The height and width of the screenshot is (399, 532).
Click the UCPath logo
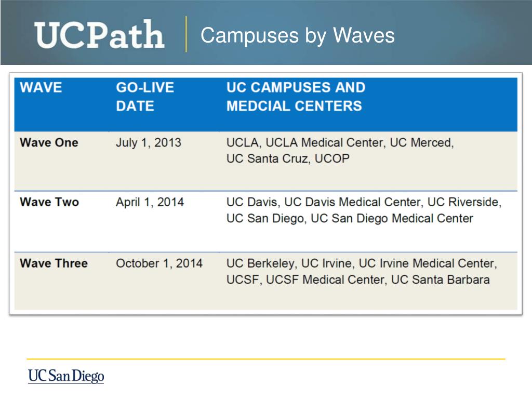tap(99, 34)
